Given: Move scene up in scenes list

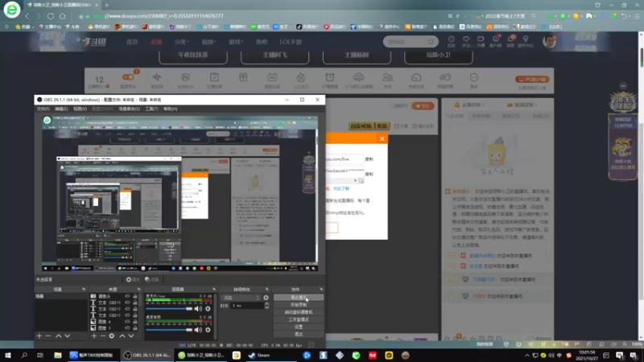Looking at the screenshot, I should 58,335.
